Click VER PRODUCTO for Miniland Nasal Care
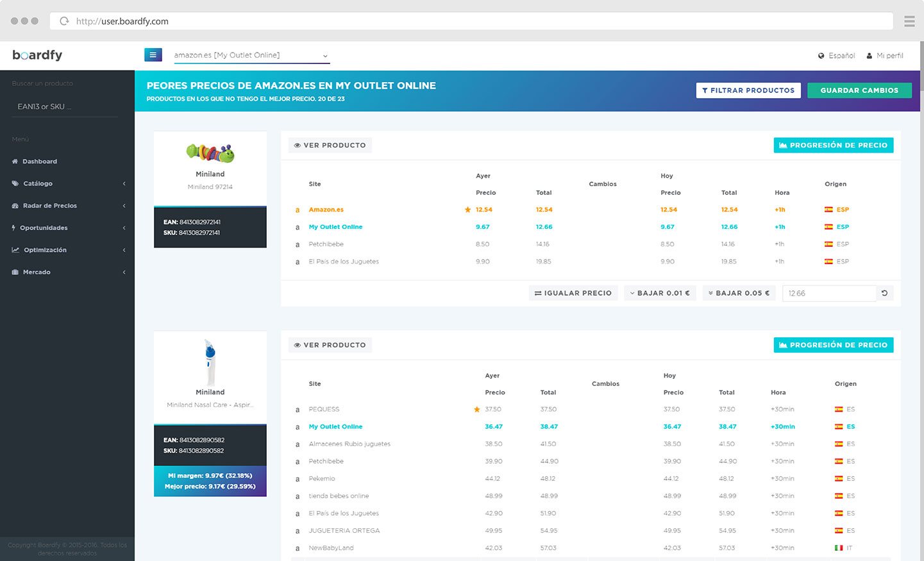924x561 pixels. click(x=330, y=345)
